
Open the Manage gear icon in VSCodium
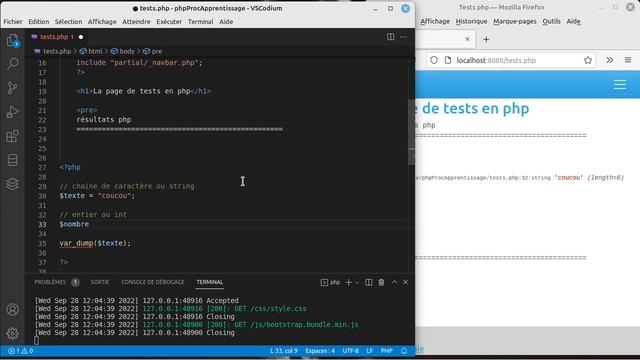point(13,333)
